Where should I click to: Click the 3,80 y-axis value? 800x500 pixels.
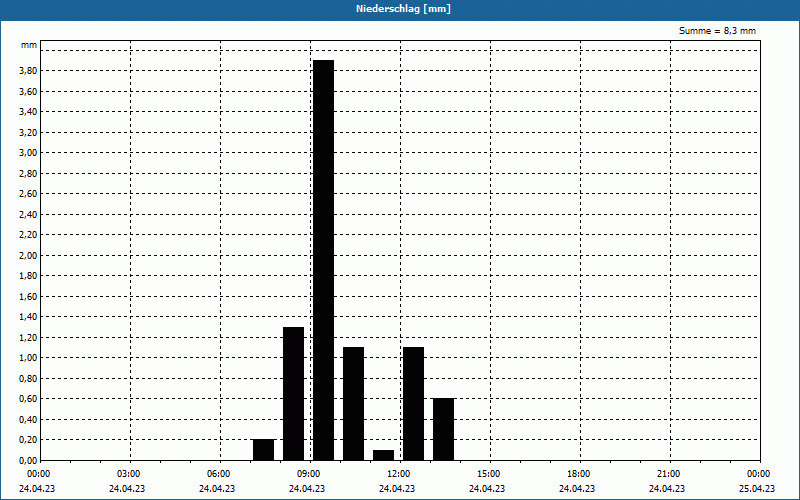[28, 71]
